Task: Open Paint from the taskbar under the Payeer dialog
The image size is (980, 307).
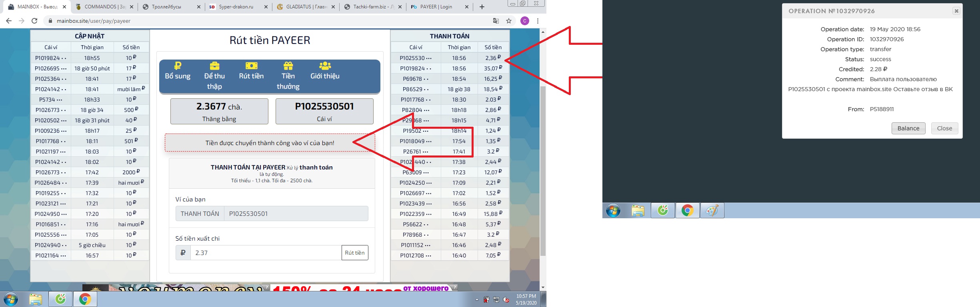Action: [712, 210]
